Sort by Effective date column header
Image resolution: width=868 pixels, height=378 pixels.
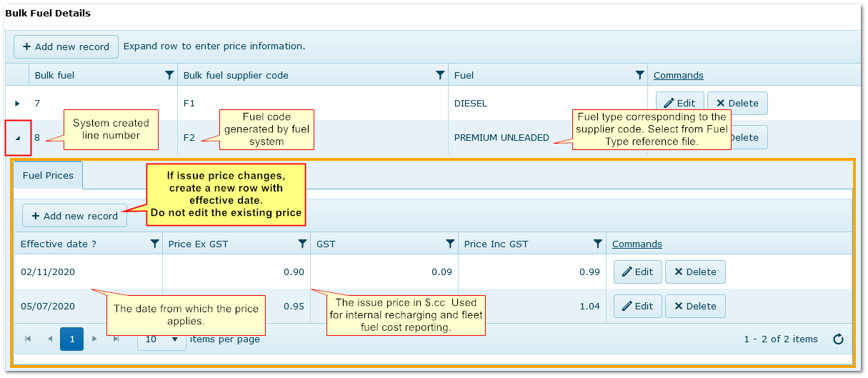pos(59,244)
